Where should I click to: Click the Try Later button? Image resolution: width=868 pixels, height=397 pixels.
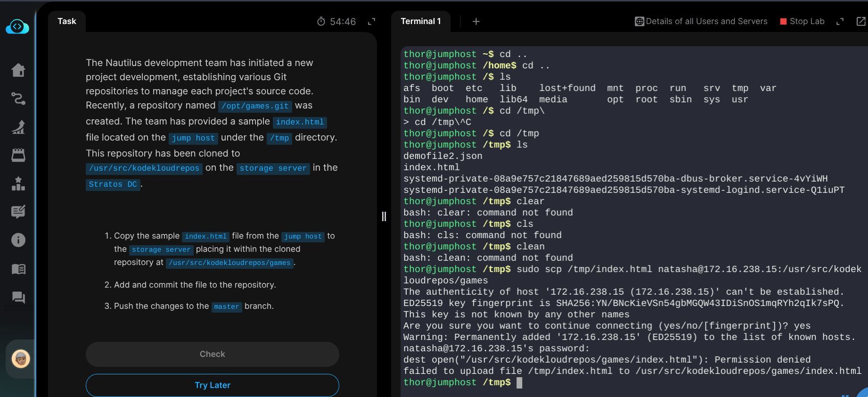coord(213,385)
